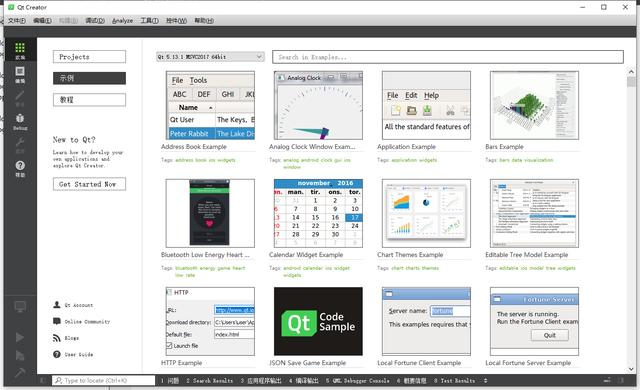Switch to the 欢迎 Welcome mode icon

(x=20, y=50)
